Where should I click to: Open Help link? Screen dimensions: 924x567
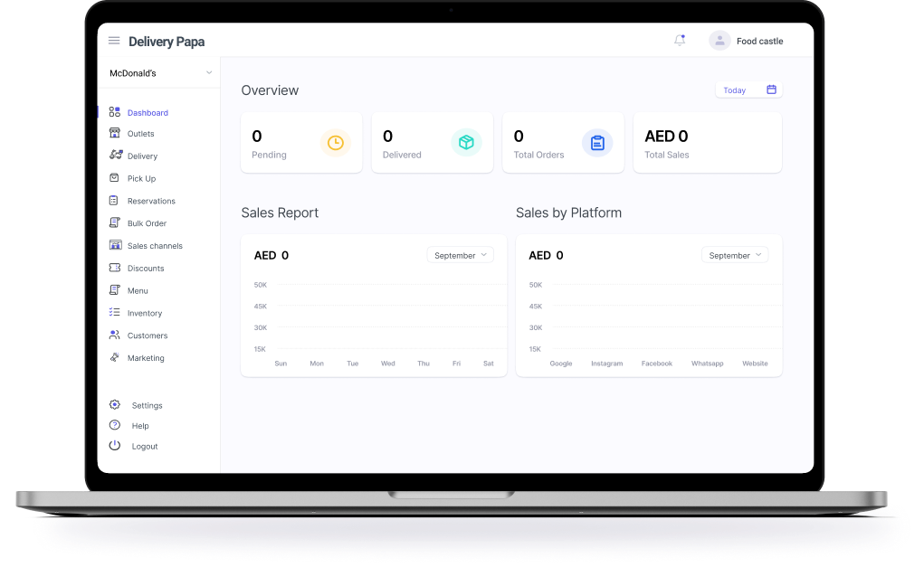pos(140,426)
